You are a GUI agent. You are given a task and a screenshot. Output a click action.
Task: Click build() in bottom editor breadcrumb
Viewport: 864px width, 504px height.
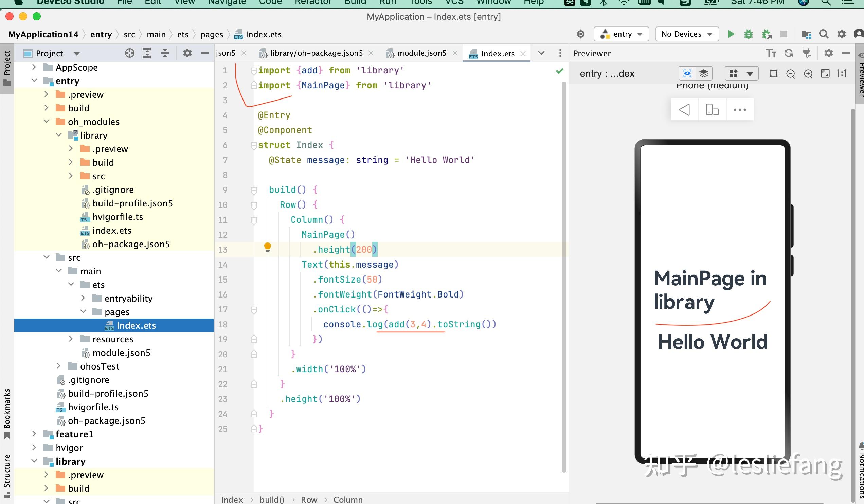click(272, 500)
